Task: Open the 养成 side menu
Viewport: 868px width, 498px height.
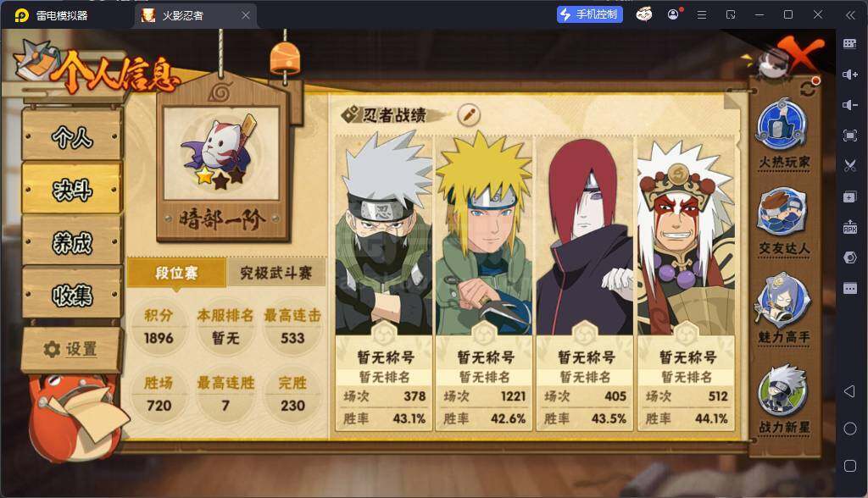Action: coord(72,242)
